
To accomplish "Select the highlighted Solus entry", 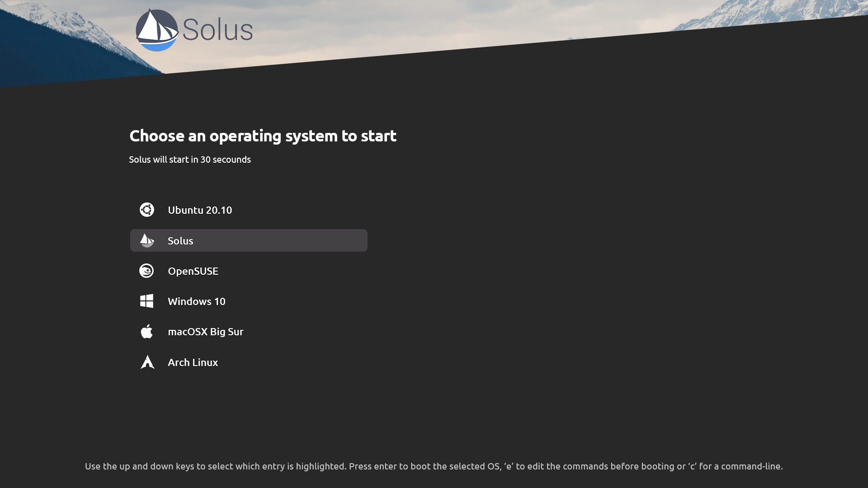I will 180,241.
